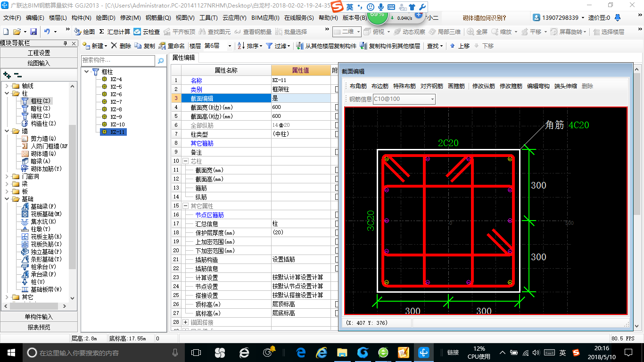Toggle checkbox in 截面高(H边) row
This screenshot has width=644, height=362.
coord(338,116)
